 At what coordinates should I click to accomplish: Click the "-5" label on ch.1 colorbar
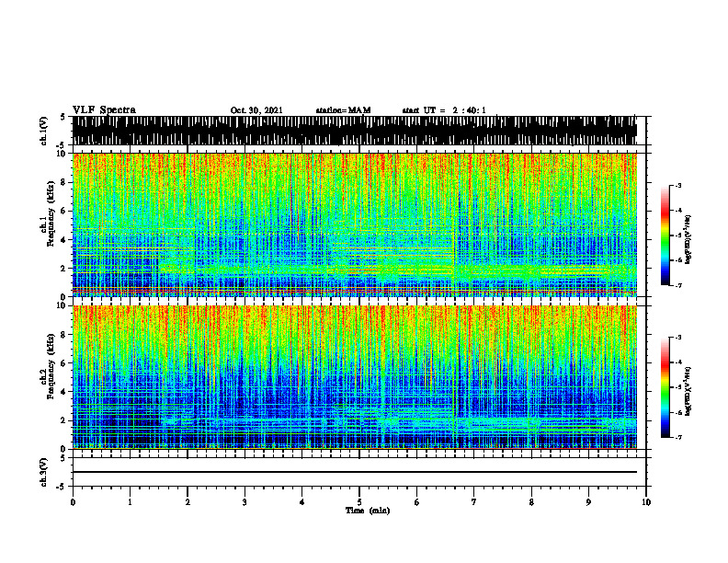(677, 236)
